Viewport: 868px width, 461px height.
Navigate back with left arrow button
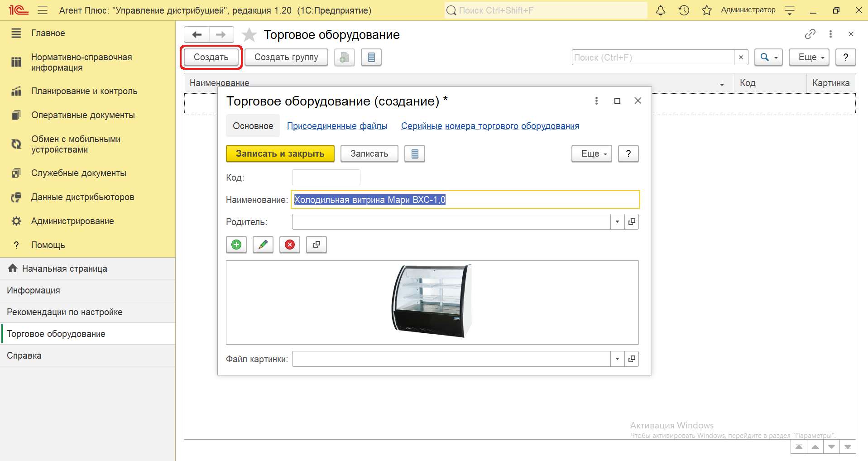point(197,34)
